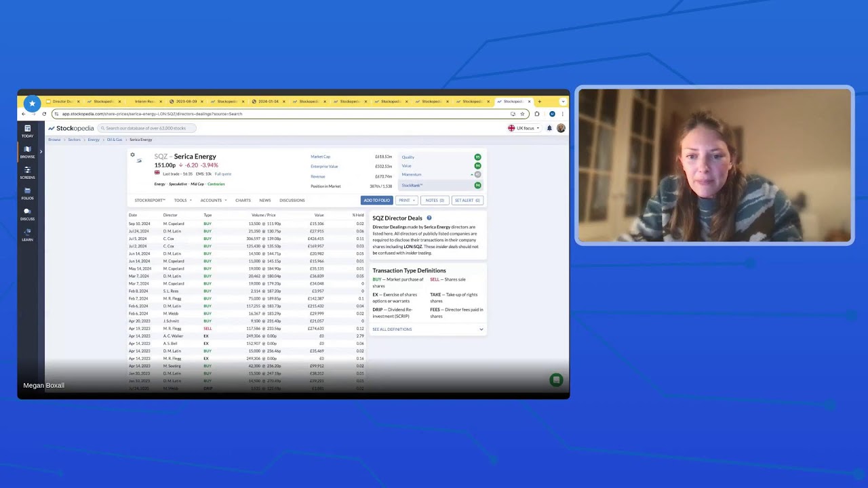
Task: Click the Chrome profile icon in toolbar
Action: click(552, 114)
